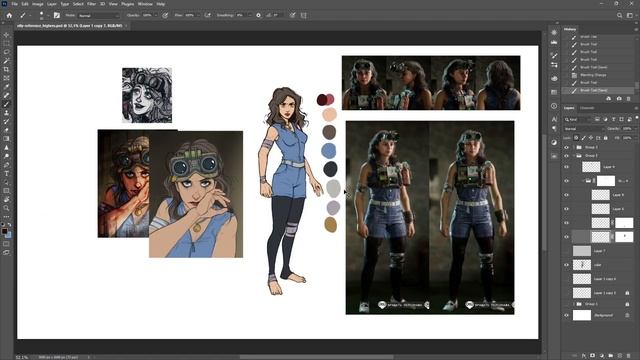The image size is (640, 360).
Task: Select the Horizontal Type tool
Action: pos(6,173)
